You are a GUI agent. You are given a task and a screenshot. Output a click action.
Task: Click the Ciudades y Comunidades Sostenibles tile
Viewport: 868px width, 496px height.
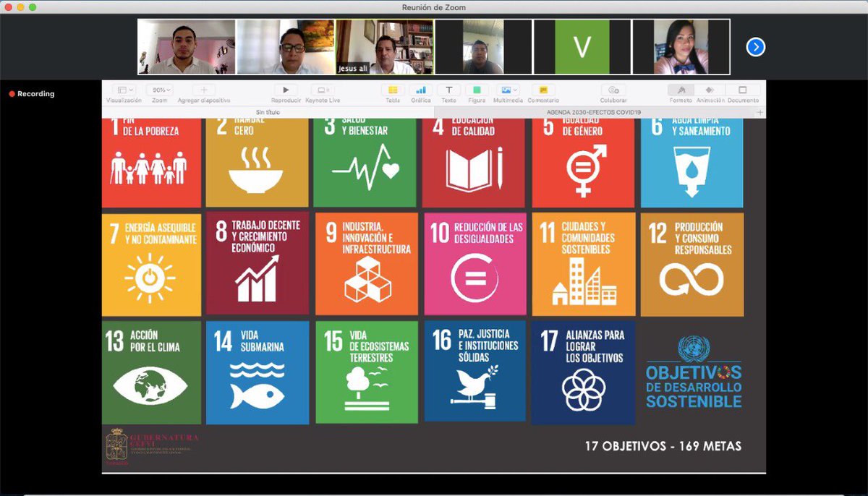tap(584, 264)
